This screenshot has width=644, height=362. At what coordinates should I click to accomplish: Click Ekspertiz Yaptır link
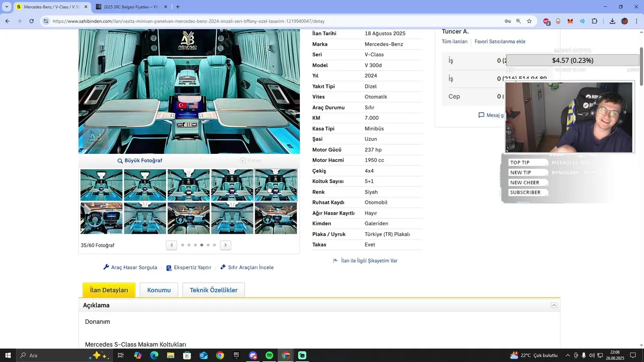(189, 267)
